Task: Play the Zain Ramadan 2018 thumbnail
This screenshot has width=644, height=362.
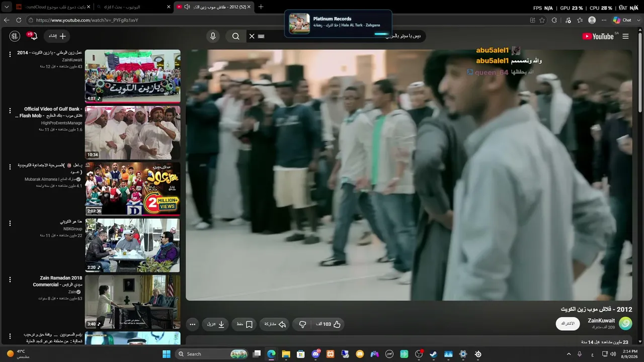Action: 133,301
